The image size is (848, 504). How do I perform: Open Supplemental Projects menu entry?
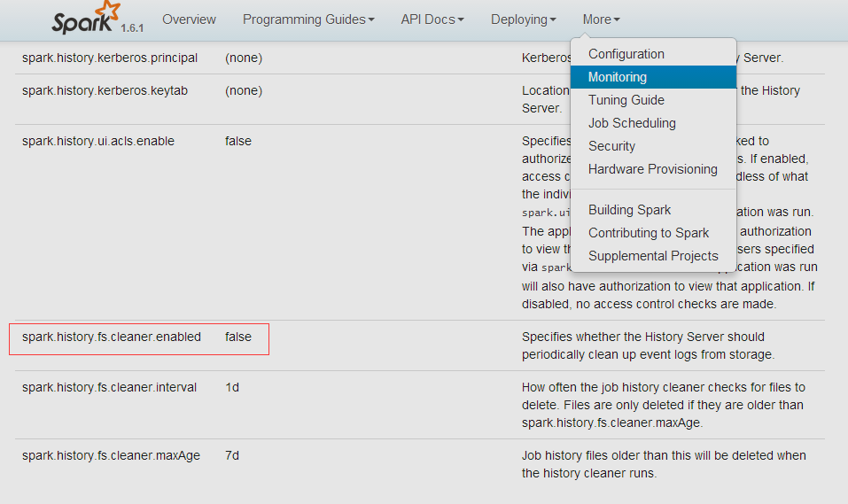[x=653, y=256]
